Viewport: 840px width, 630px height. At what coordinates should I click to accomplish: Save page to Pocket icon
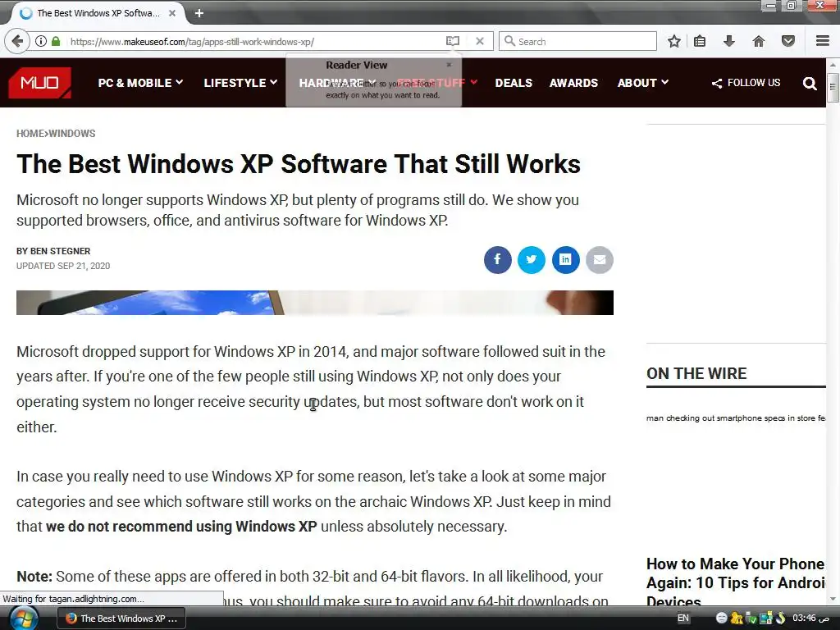[x=788, y=41]
